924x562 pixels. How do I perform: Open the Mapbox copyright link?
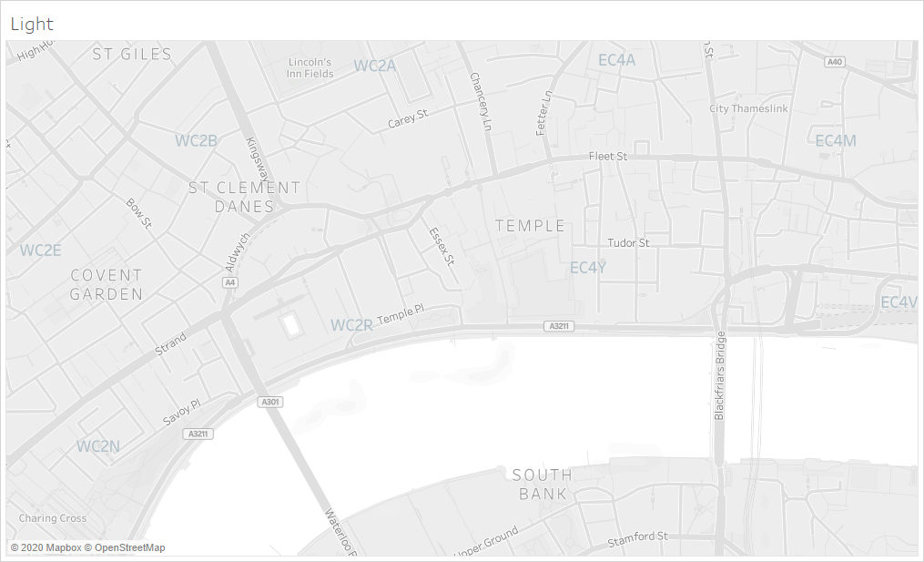pyautogui.click(x=46, y=547)
